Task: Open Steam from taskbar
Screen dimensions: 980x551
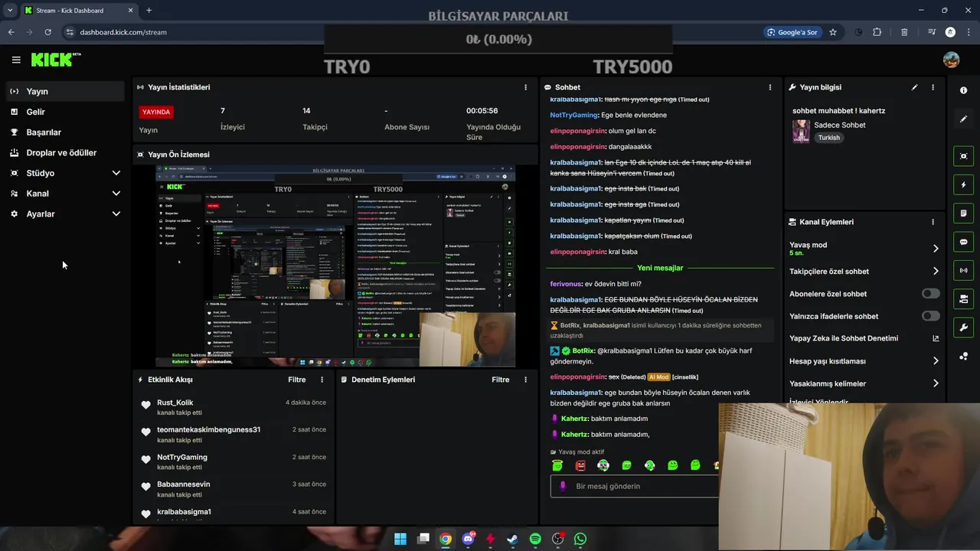Action: point(512,539)
